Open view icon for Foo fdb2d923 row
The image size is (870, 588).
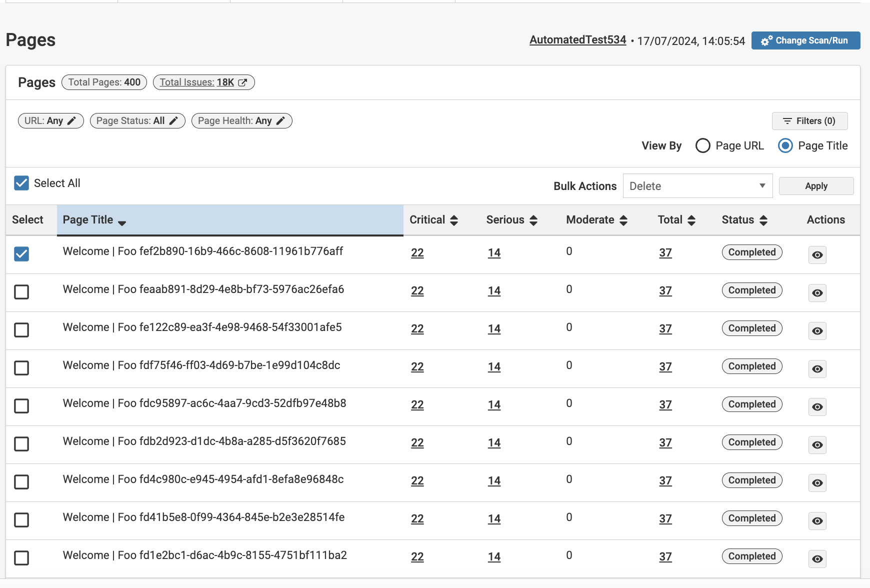(817, 445)
